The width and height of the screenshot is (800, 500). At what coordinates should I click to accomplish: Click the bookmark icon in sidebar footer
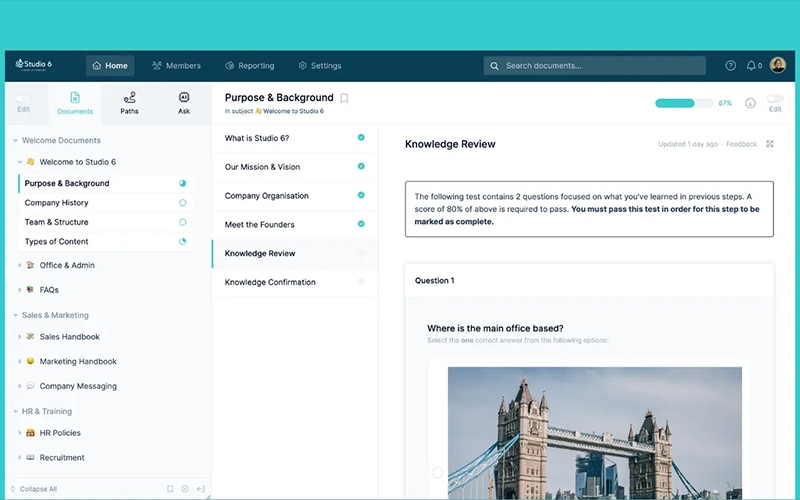click(170, 489)
